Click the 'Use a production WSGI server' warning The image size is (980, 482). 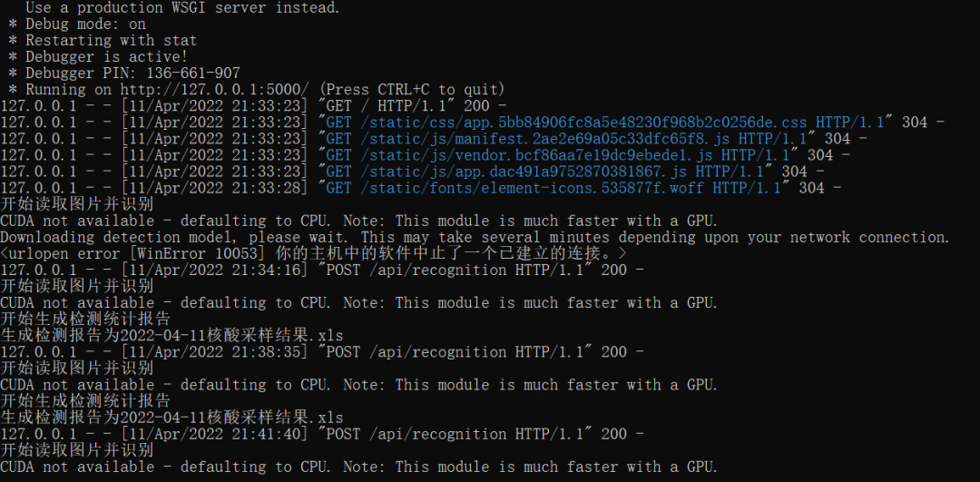(182, 8)
